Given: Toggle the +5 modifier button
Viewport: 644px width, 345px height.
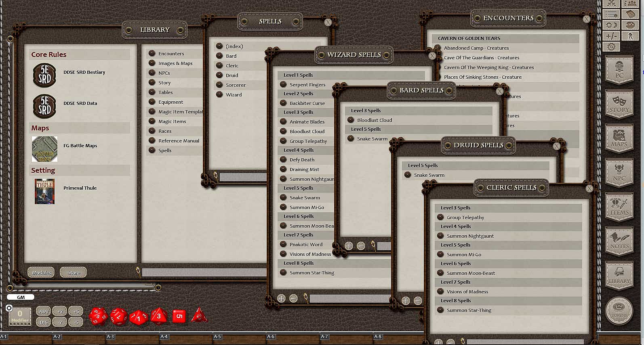Looking at the screenshot, I should [76, 311].
